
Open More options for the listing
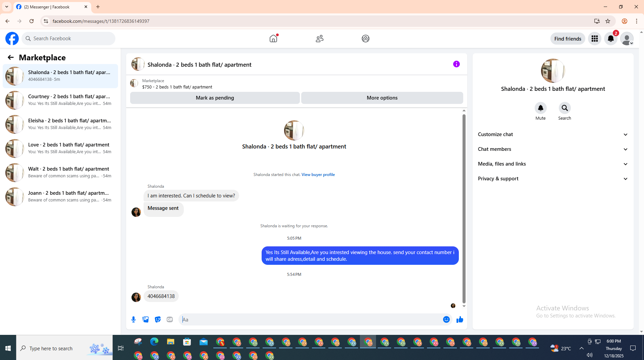382,98
